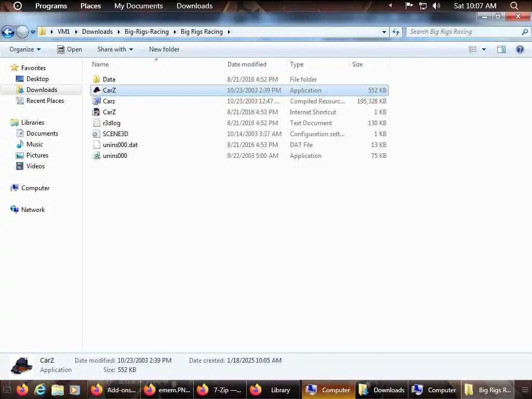Viewport: 532px width, 399px height.
Task: Click the Sat 10:07 AM clock
Action: pyautogui.click(x=475, y=6)
